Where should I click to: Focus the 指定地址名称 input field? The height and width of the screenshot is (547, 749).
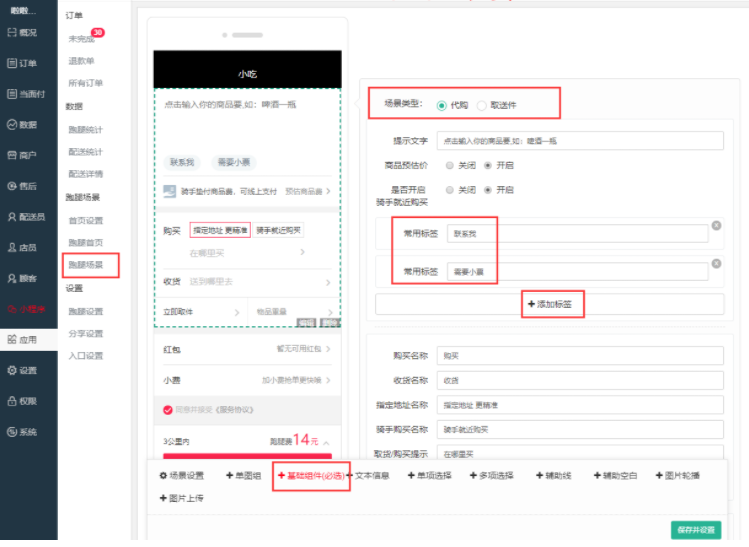[580, 405]
